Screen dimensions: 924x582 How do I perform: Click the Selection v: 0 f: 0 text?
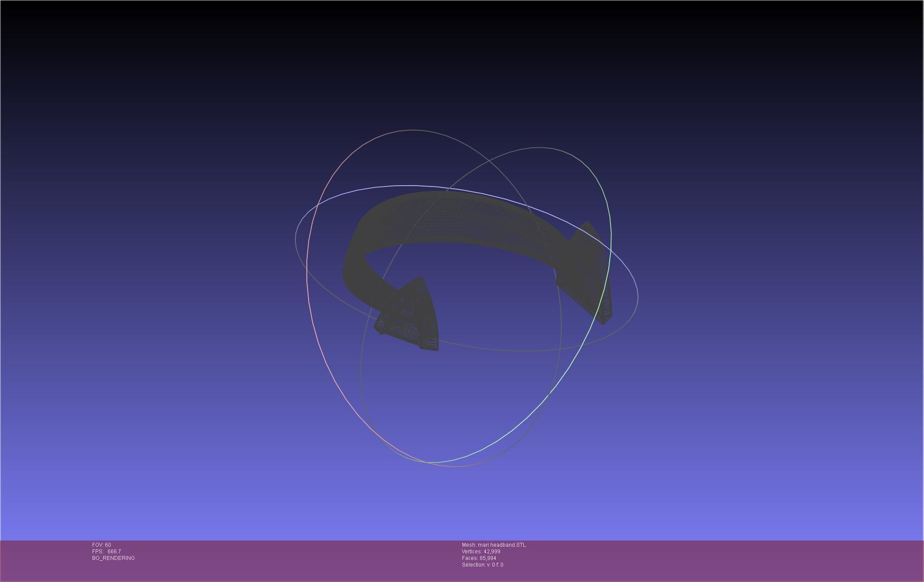pos(482,565)
